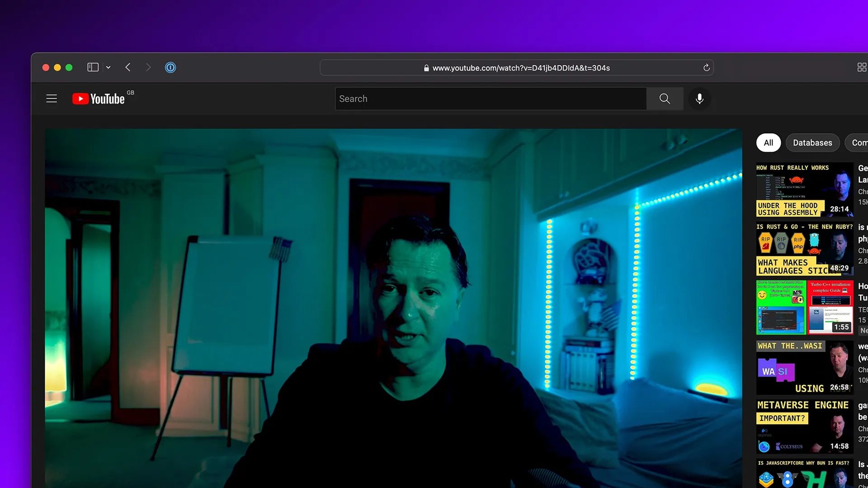Open Is Rust & Go New Ruby thumbnail
Viewport: 868px width, 488px height.
click(804, 249)
